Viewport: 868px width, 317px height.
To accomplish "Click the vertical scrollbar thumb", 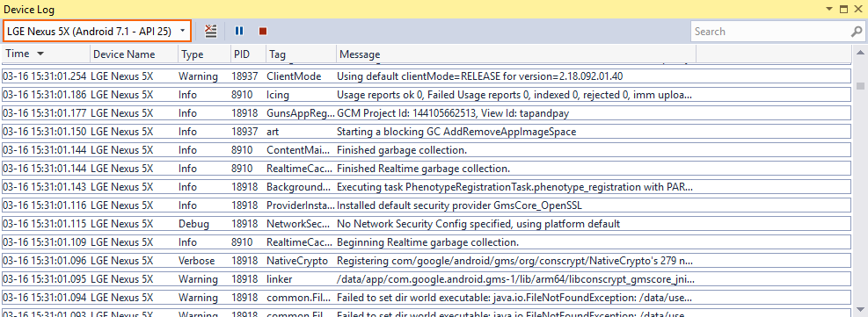I will [860, 85].
